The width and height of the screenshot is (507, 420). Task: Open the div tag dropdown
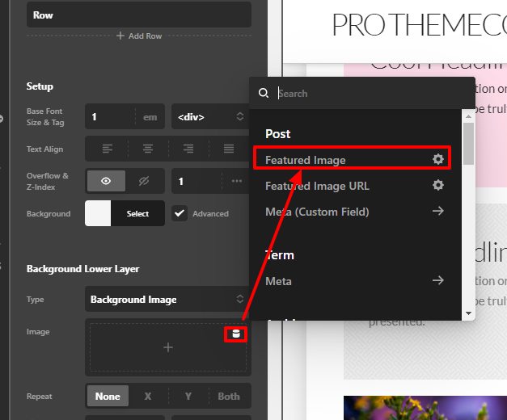[210, 116]
